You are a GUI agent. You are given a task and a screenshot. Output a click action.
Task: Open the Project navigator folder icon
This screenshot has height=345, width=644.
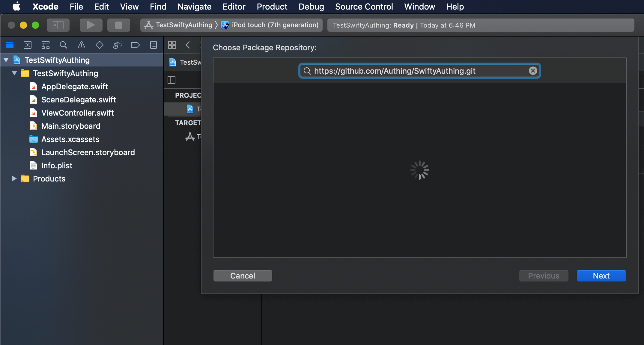(10, 45)
